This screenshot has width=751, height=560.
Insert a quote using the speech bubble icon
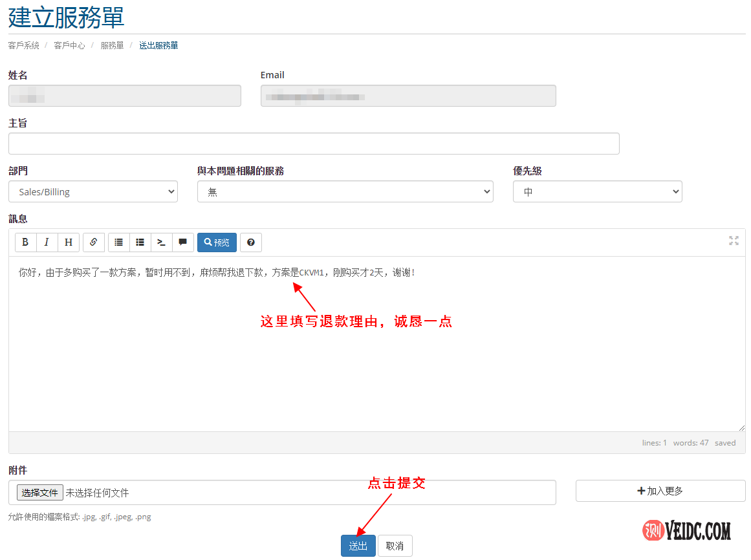[x=182, y=242]
